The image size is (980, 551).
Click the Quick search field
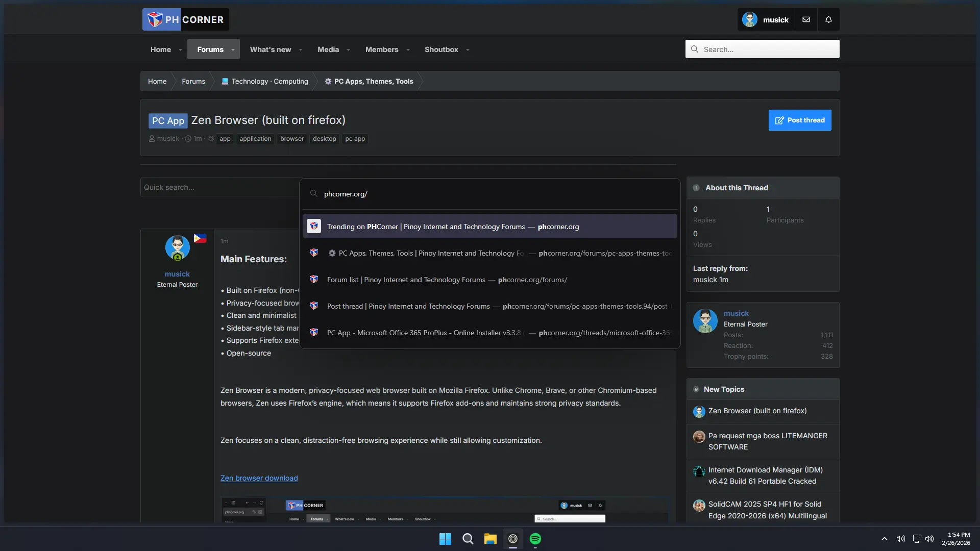(x=219, y=187)
